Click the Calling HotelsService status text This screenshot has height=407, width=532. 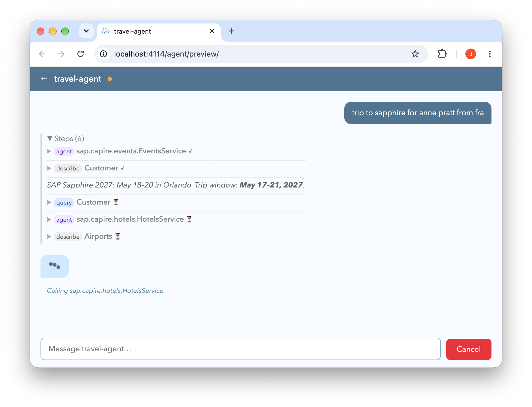[x=105, y=291]
